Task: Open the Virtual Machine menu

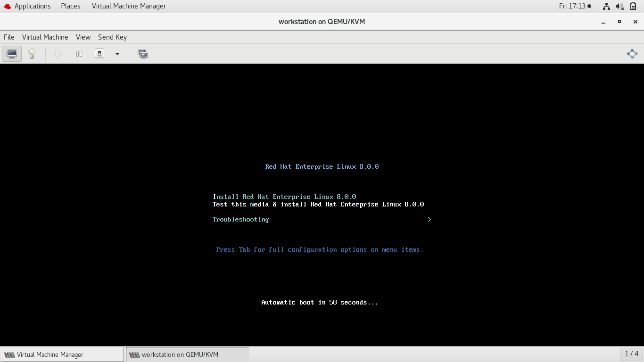Action: pos(45,37)
